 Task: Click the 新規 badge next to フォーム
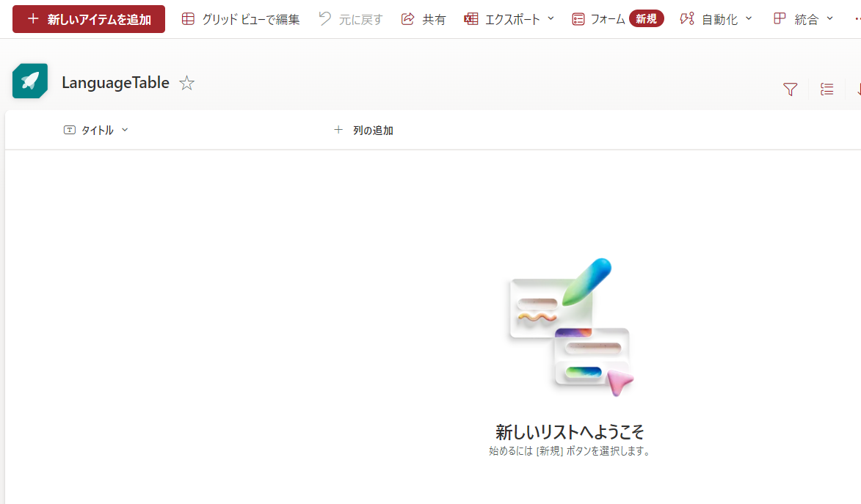pos(646,18)
